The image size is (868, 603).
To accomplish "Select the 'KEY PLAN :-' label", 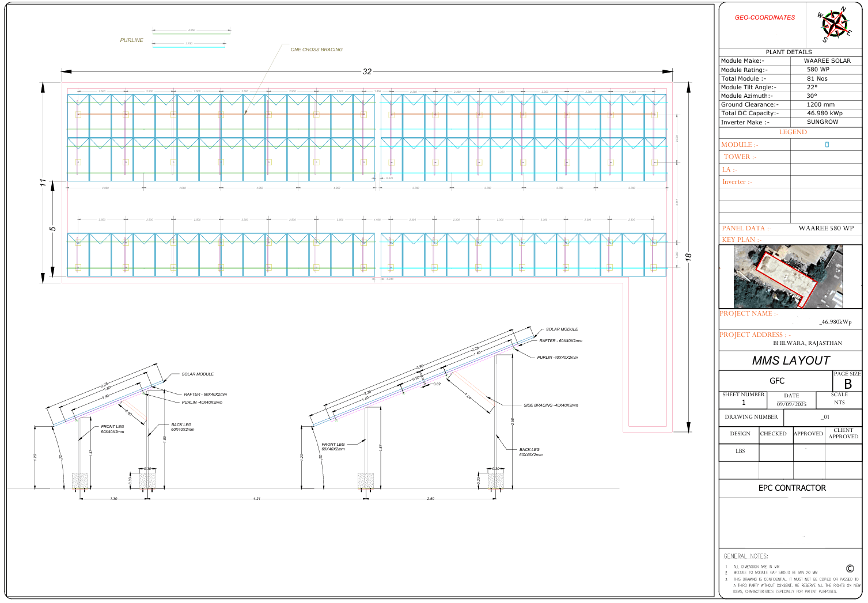I will (741, 240).
